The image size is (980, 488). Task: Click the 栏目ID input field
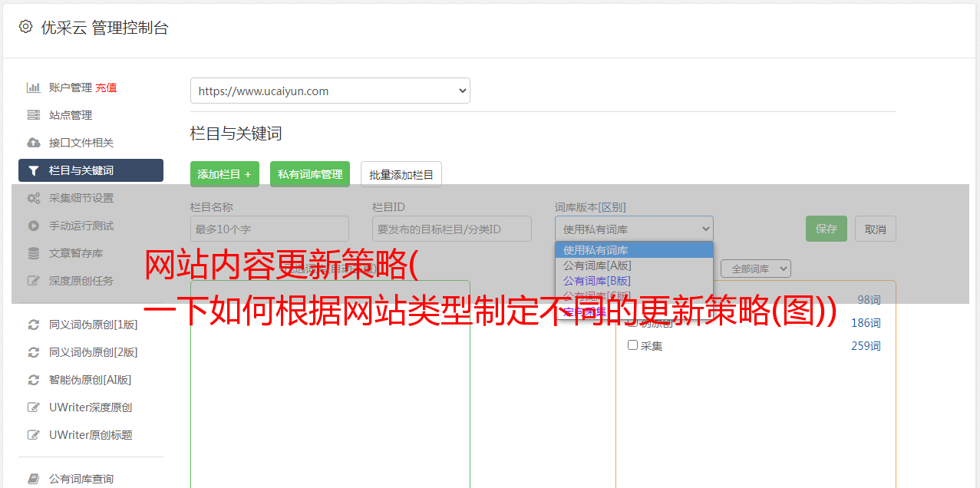tap(452, 229)
